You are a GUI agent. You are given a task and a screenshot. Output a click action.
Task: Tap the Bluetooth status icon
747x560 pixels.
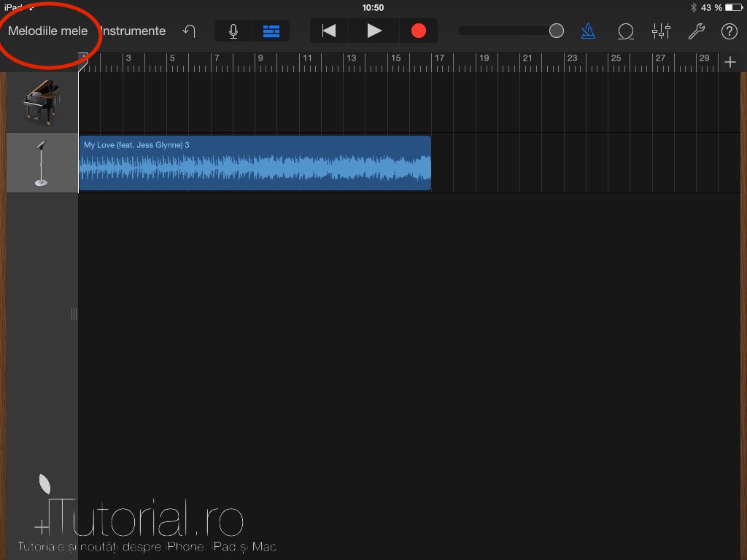(693, 7)
